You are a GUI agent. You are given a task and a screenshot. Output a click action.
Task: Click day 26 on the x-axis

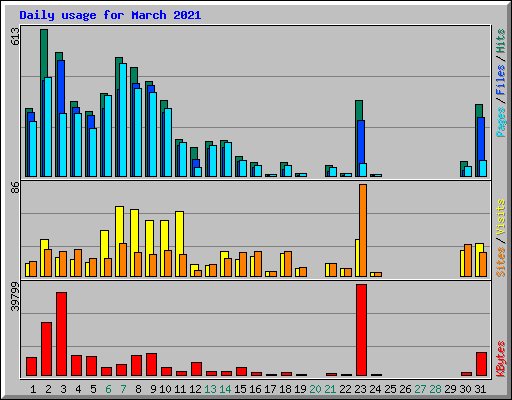tap(405, 389)
